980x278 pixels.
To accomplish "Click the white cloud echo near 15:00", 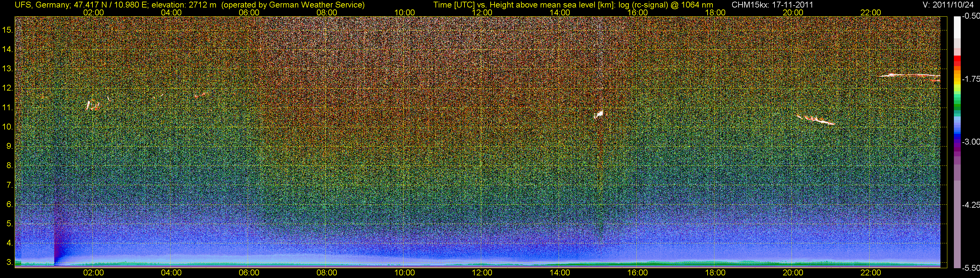I will [599, 114].
